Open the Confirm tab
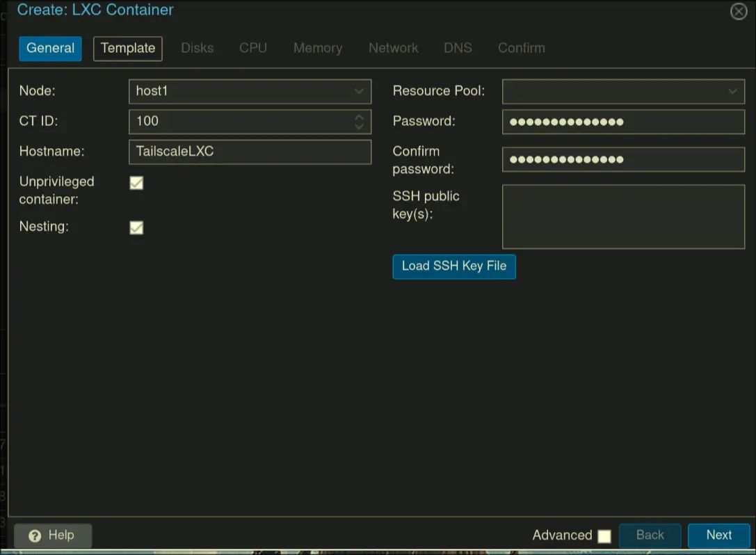 [x=521, y=49]
